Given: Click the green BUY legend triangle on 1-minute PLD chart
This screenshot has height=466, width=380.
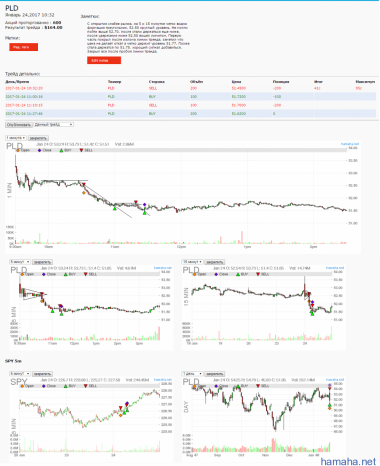Looking at the screenshot, I should coord(61,150).
